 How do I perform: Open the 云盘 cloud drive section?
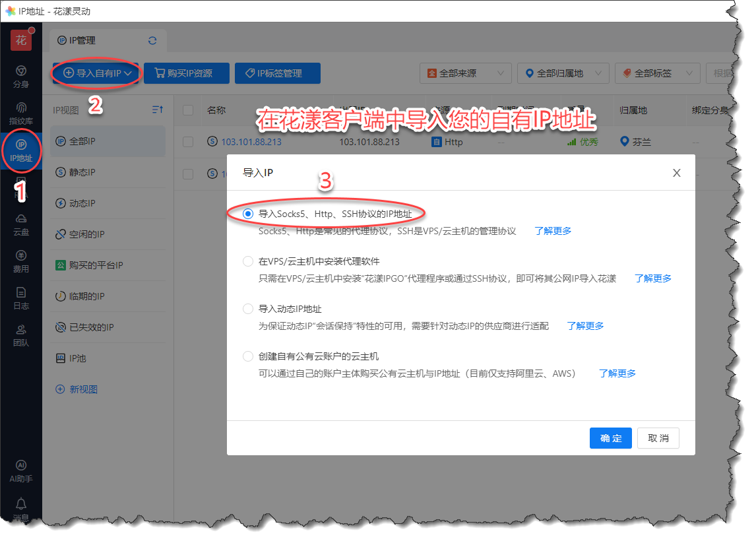(20, 225)
